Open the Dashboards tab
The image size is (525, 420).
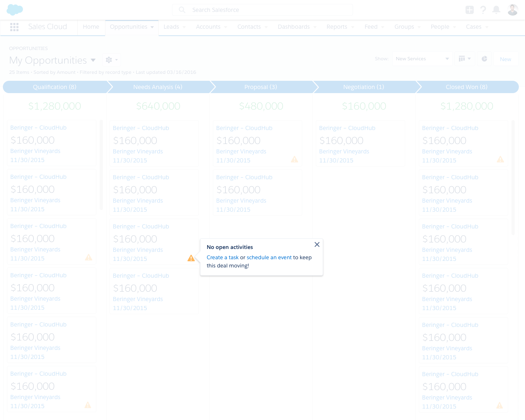point(294,27)
